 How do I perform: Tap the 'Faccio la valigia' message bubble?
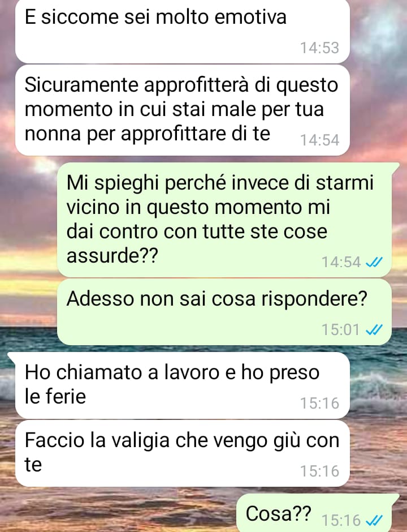point(183,453)
